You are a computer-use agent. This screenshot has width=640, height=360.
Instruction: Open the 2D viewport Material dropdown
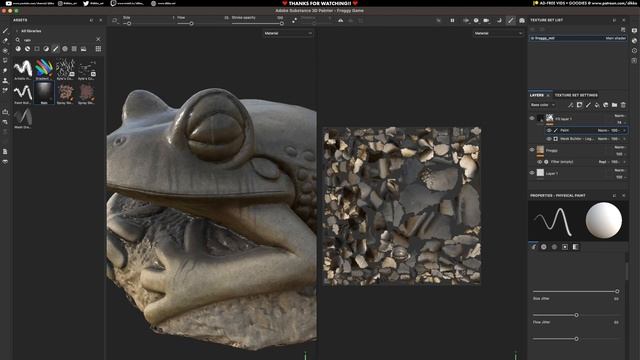[x=498, y=33]
